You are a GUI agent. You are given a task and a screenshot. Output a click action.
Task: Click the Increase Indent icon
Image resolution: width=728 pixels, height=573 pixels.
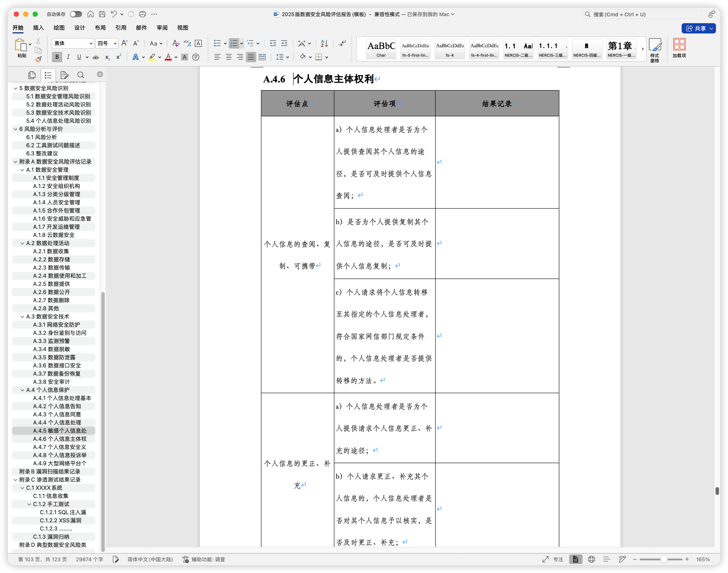(x=284, y=43)
